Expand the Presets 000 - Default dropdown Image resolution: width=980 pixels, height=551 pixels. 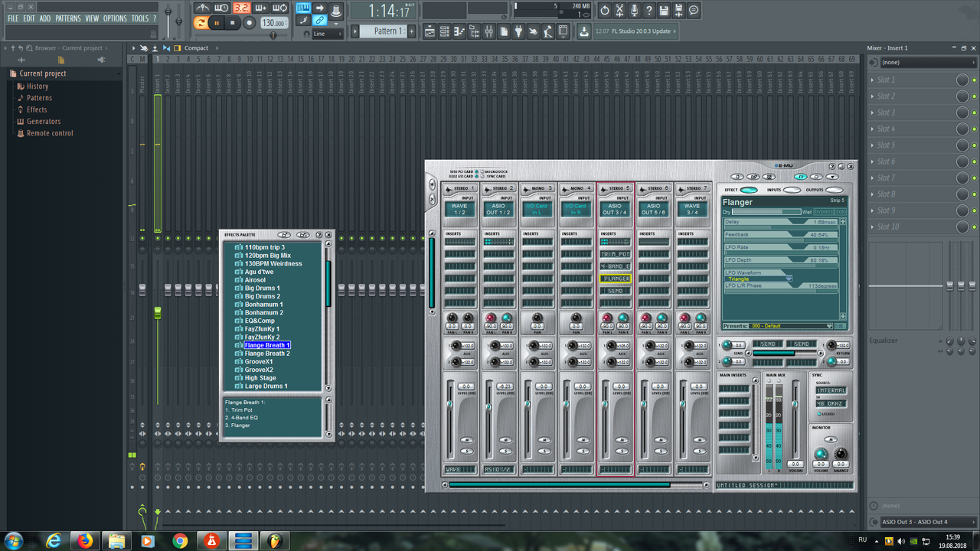tap(828, 326)
